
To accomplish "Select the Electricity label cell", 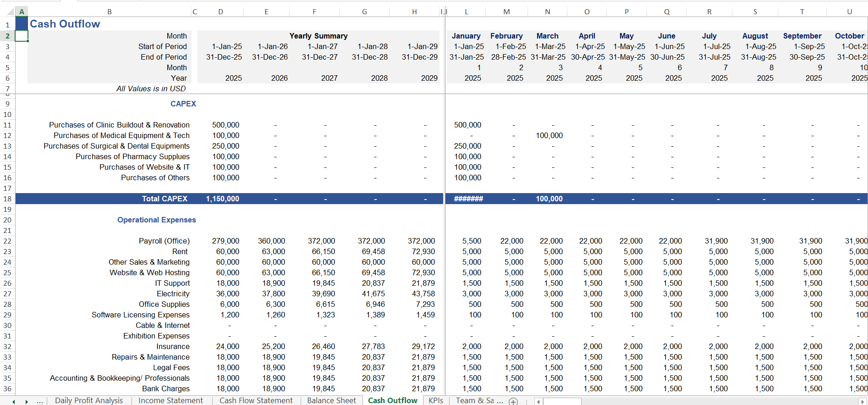I will tap(173, 294).
